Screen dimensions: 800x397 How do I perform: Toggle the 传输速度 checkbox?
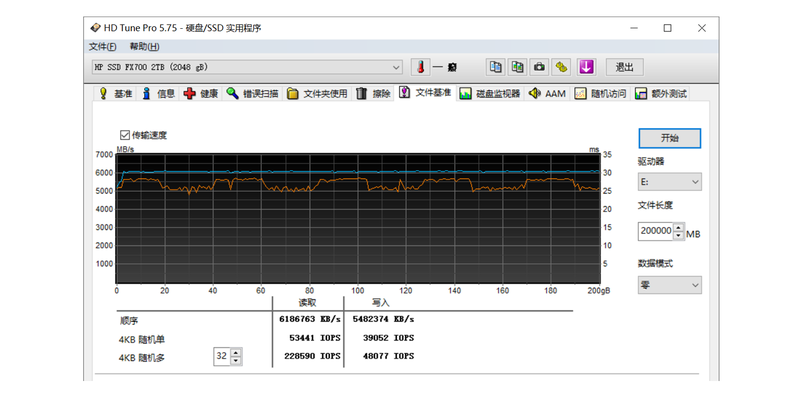tap(124, 135)
